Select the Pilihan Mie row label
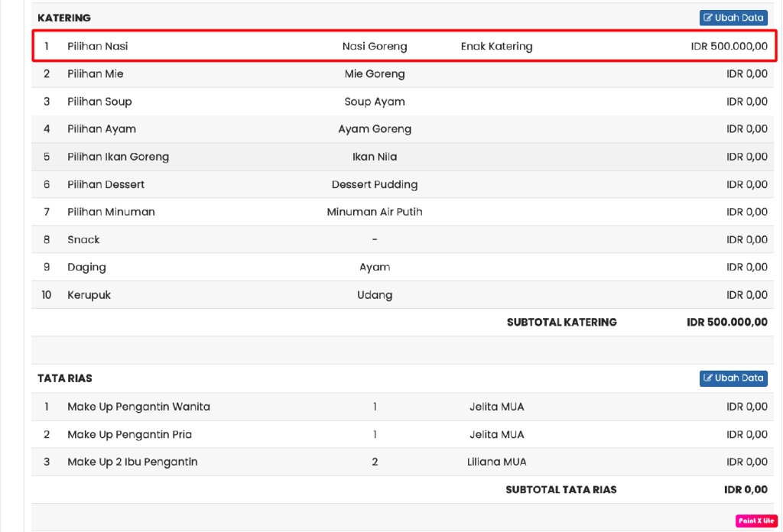 pos(95,74)
